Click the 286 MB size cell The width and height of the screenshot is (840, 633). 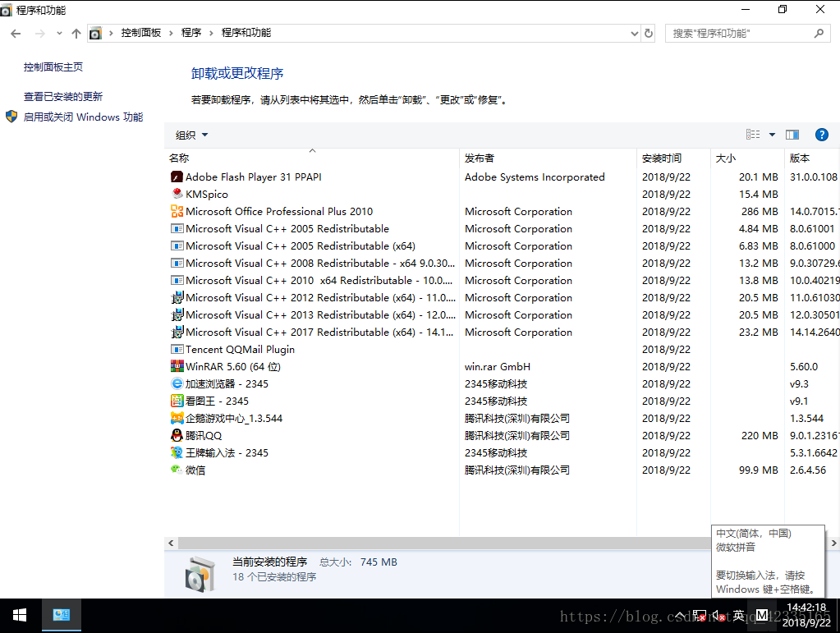pyautogui.click(x=759, y=211)
